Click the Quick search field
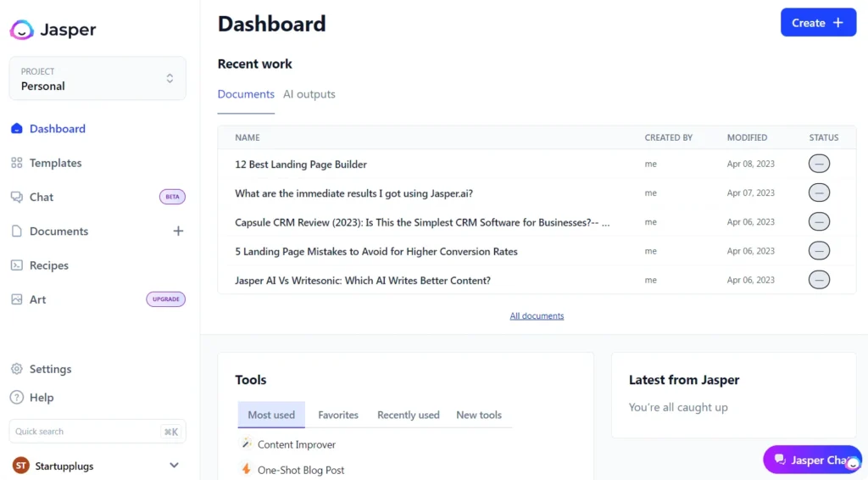Viewport: 868px width, 480px height. click(85, 432)
